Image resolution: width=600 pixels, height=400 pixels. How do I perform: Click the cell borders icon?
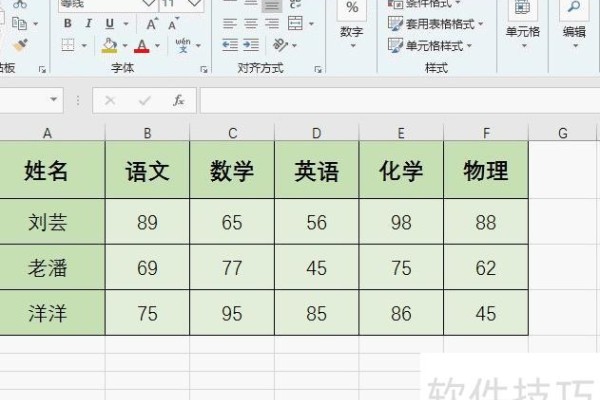click(68, 45)
